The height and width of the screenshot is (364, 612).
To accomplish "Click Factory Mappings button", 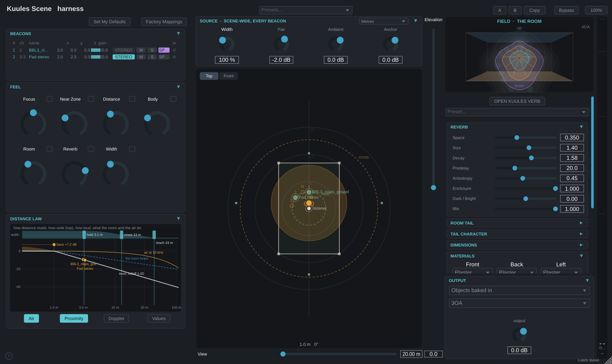I will (164, 22).
